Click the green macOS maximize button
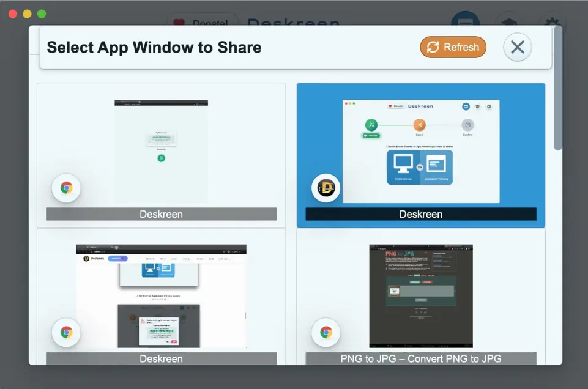 coord(42,14)
